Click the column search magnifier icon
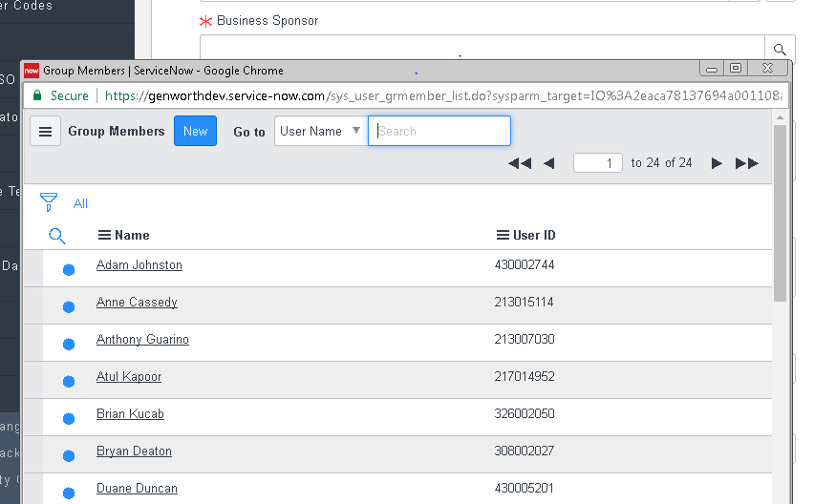Image resolution: width=814 pixels, height=504 pixels. [x=57, y=236]
